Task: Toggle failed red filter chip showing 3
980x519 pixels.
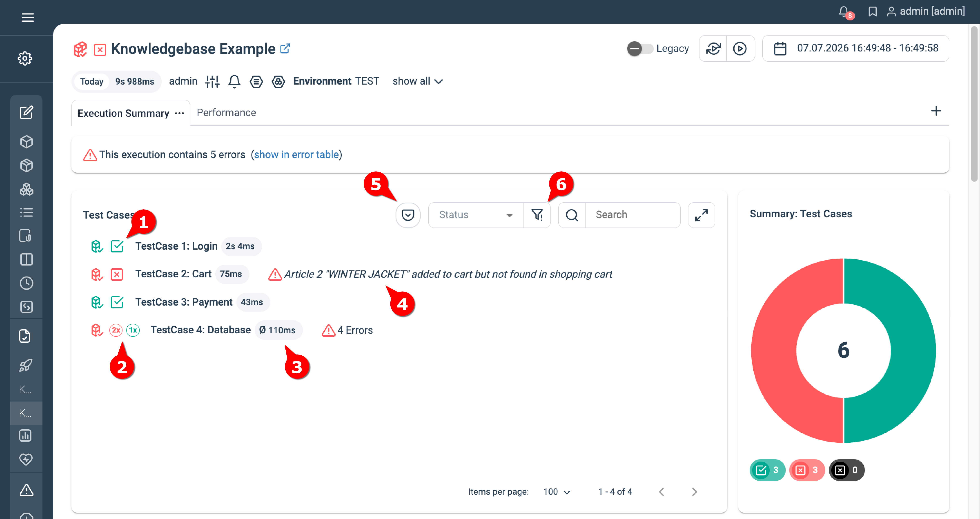Action: [x=807, y=470]
